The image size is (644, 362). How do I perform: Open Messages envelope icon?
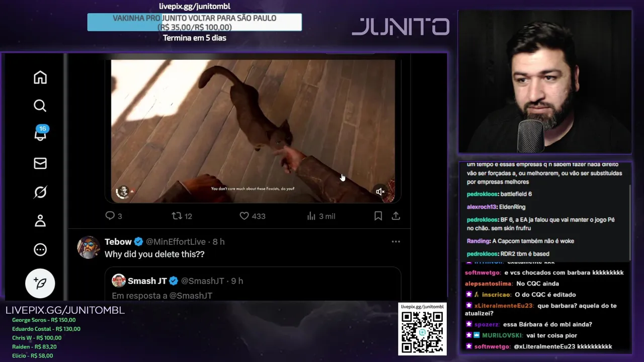tap(40, 163)
